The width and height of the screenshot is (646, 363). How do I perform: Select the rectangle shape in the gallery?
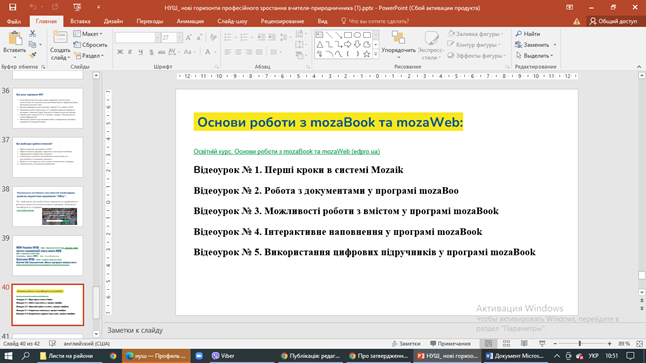coord(348,35)
